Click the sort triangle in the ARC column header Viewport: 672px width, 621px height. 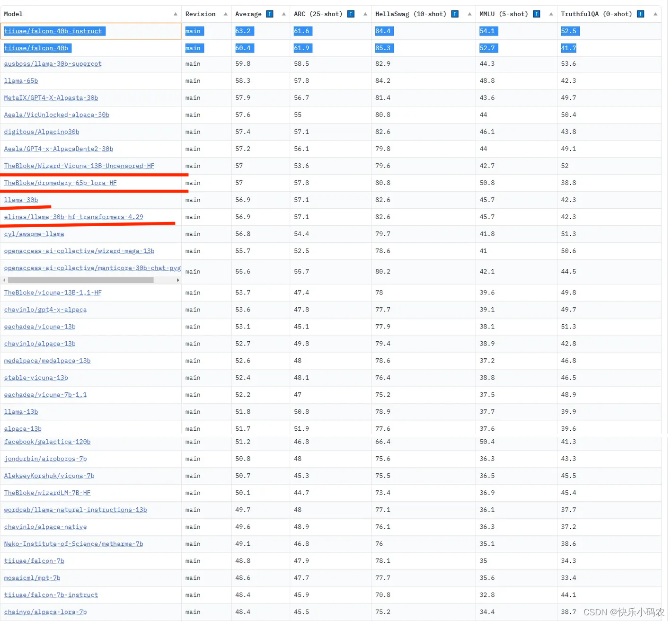click(365, 14)
